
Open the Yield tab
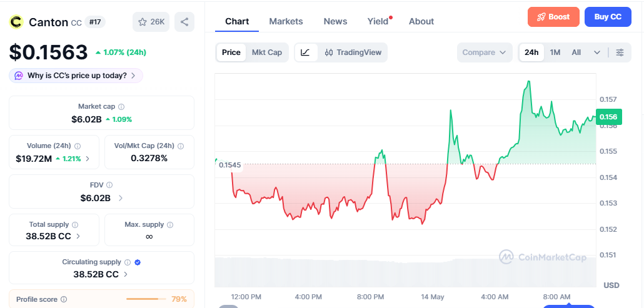click(378, 21)
